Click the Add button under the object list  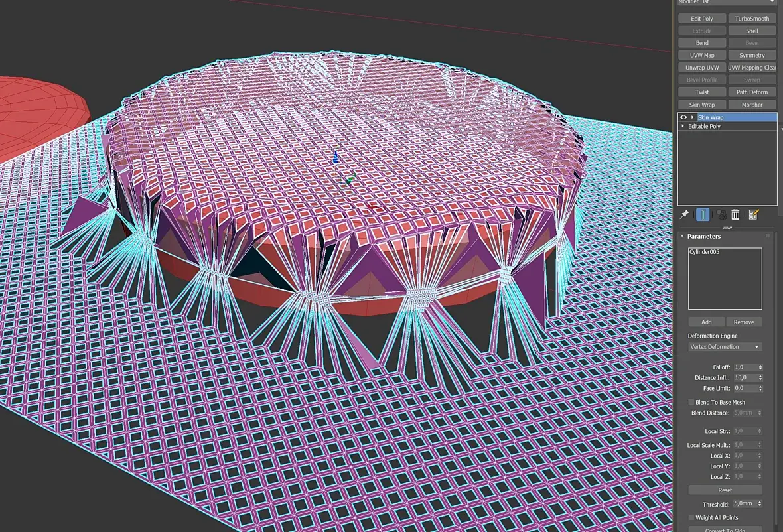point(706,322)
